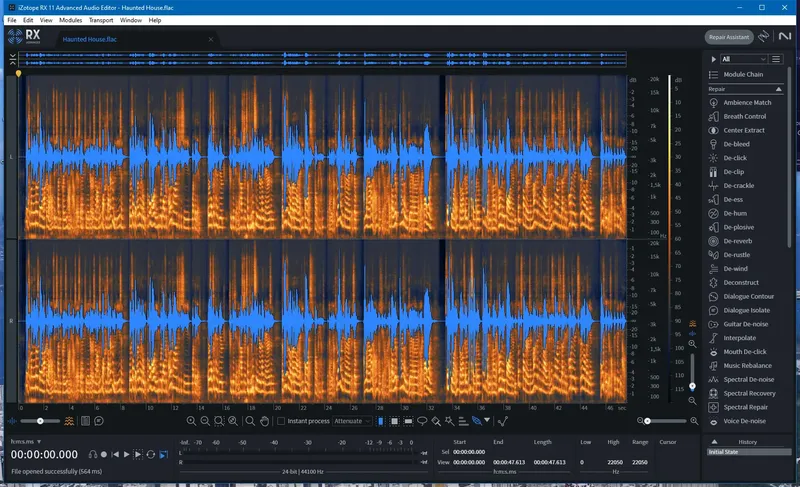Choose the Grab and Drag hand tool

pyautogui.click(x=264, y=421)
